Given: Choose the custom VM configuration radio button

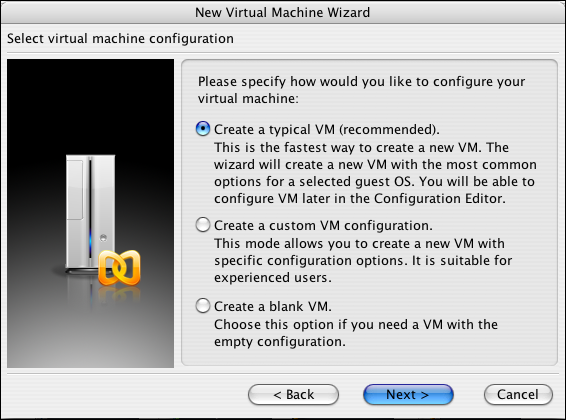Looking at the screenshot, I should point(203,224).
